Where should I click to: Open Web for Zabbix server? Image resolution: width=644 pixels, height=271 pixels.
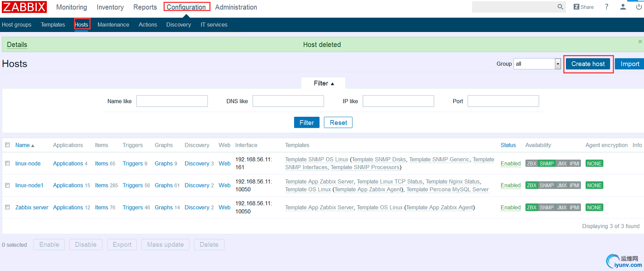[224, 207]
